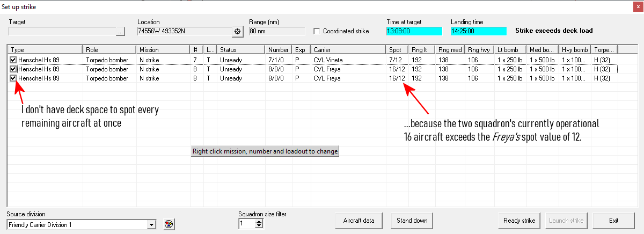This screenshot has height=234, width=644.
Task: Increase the Squadron size filter value
Action: pyautogui.click(x=259, y=221)
